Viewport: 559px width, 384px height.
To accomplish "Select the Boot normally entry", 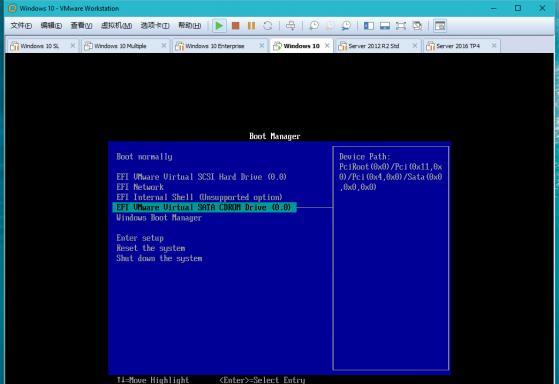I will (144, 157).
